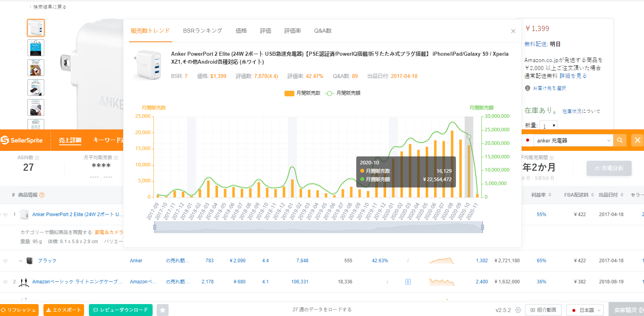Select the Japan flag marketplace icon
This screenshot has height=316, width=644.
528,140
